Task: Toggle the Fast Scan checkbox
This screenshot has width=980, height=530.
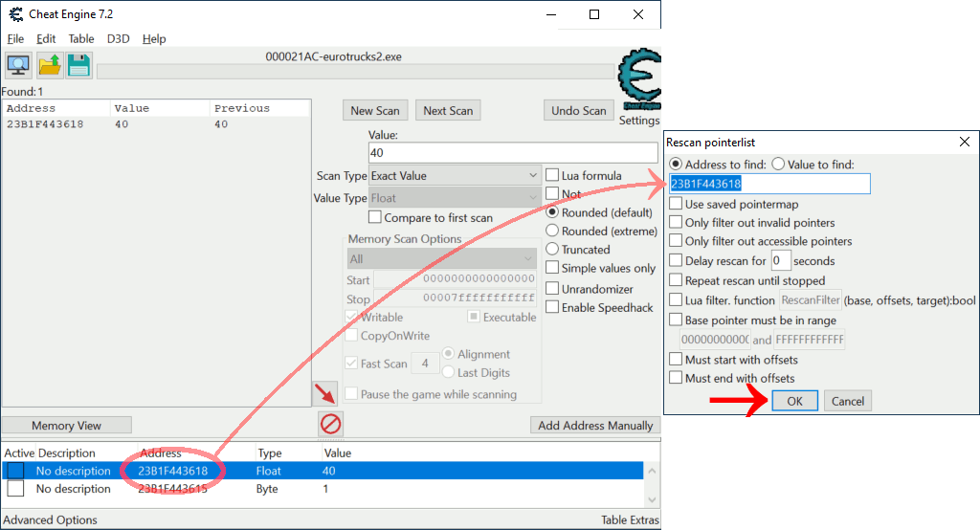Action: click(x=352, y=364)
